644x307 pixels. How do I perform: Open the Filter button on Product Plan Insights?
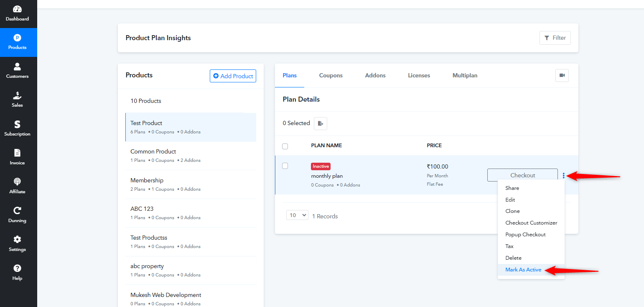pos(555,38)
